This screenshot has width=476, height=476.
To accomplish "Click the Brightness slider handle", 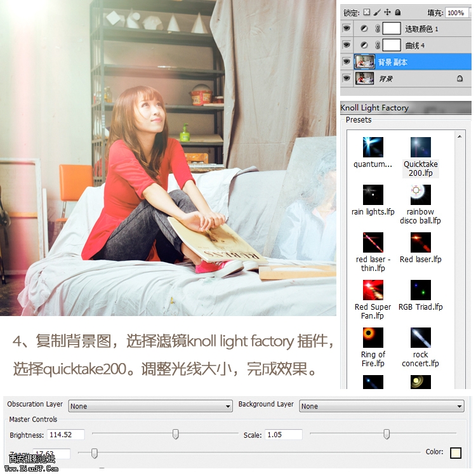I will coord(176,434).
